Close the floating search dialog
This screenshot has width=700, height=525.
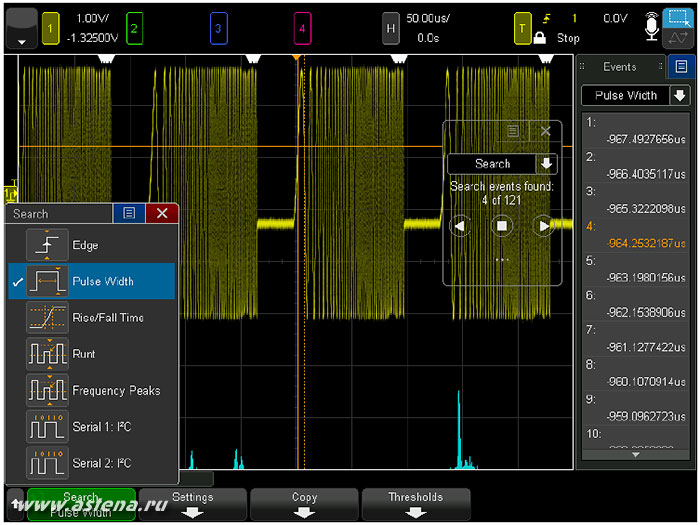tap(546, 131)
